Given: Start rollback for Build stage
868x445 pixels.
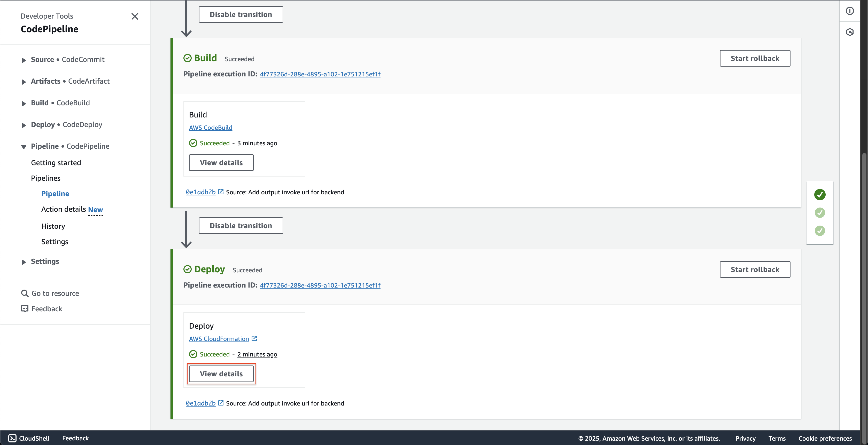Looking at the screenshot, I should tap(755, 58).
